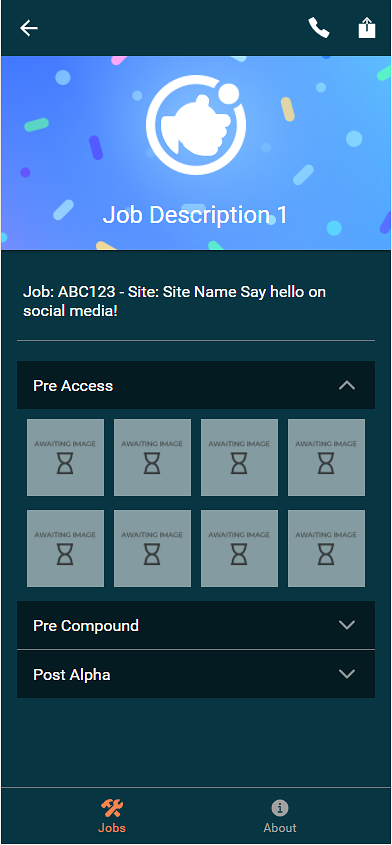The width and height of the screenshot is (392, 845).
Task: Switch to the About tab label
Action: [280, 828]
